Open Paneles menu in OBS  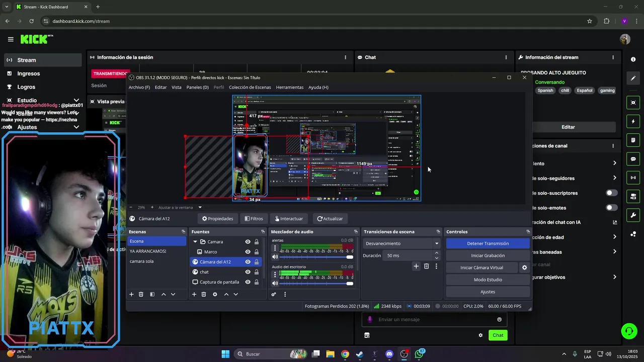198,87
